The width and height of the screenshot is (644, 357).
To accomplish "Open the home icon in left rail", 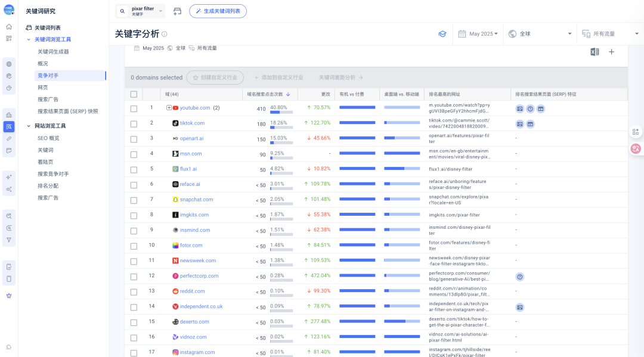I will 8,27.
